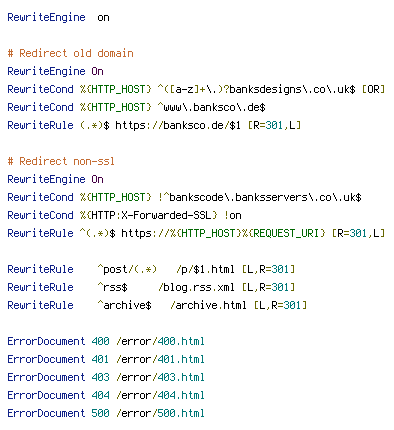Click the ^www\.banksco\.de$ pattern
This screenshot has width=394, height=430.
pyautogui.click(x=211, y=107)
